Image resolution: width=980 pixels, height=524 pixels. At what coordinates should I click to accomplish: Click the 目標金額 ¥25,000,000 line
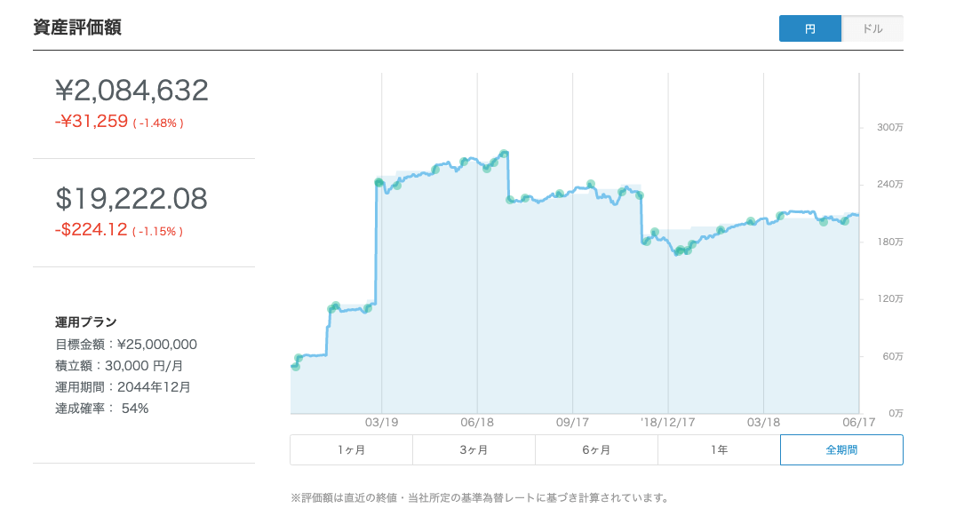pos(126,345)
